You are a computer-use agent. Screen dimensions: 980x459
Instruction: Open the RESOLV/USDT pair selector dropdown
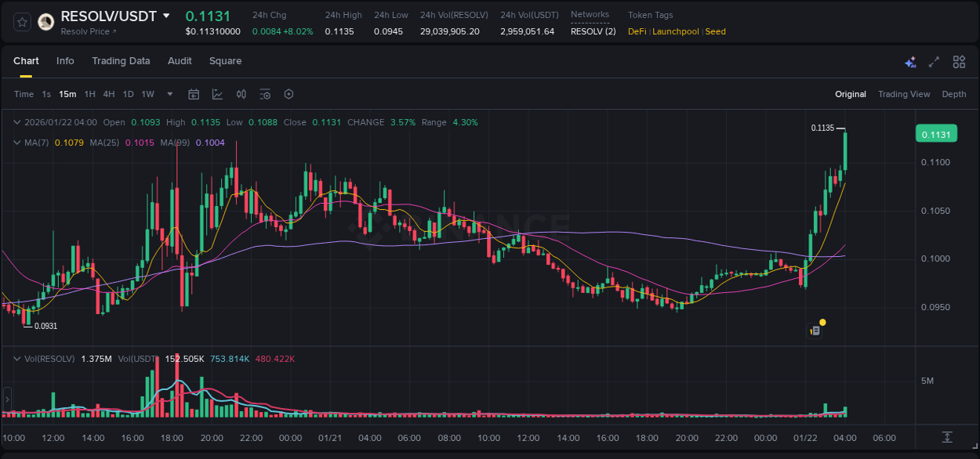point(165,14)
